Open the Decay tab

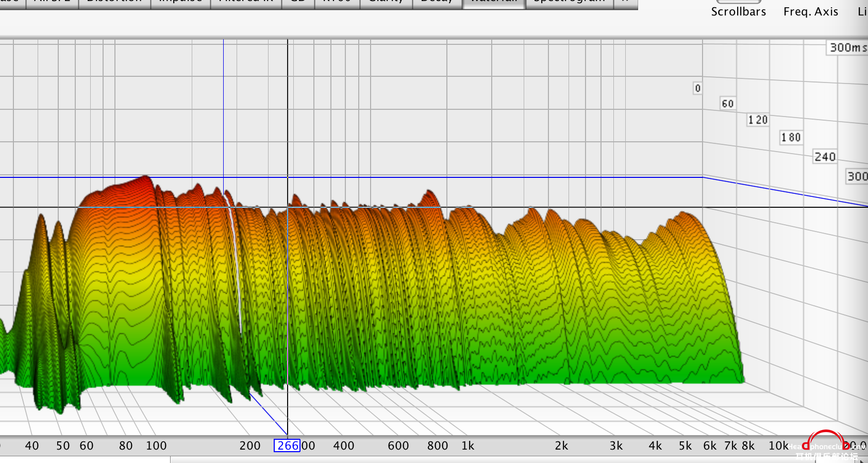(x=437, y=3)
